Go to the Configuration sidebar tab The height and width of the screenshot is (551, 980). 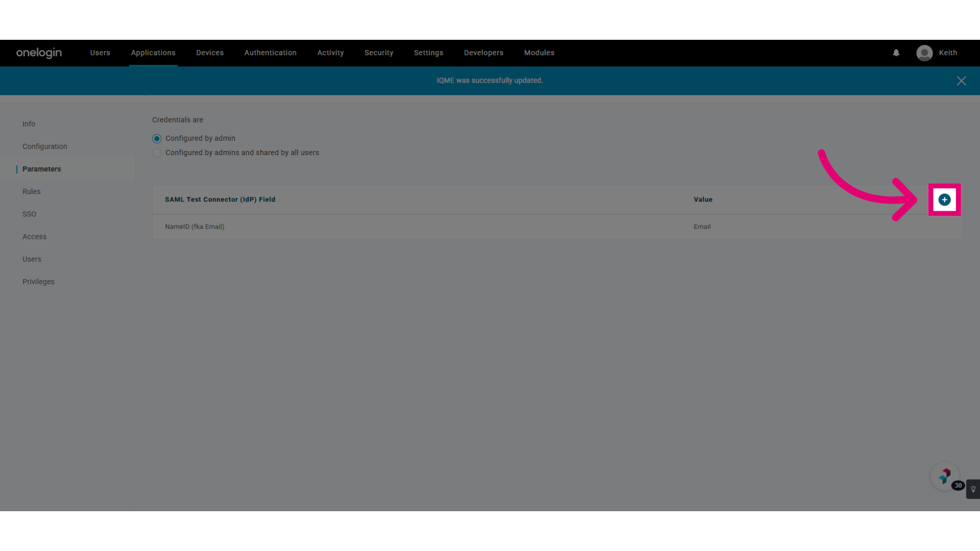point(45,146)
